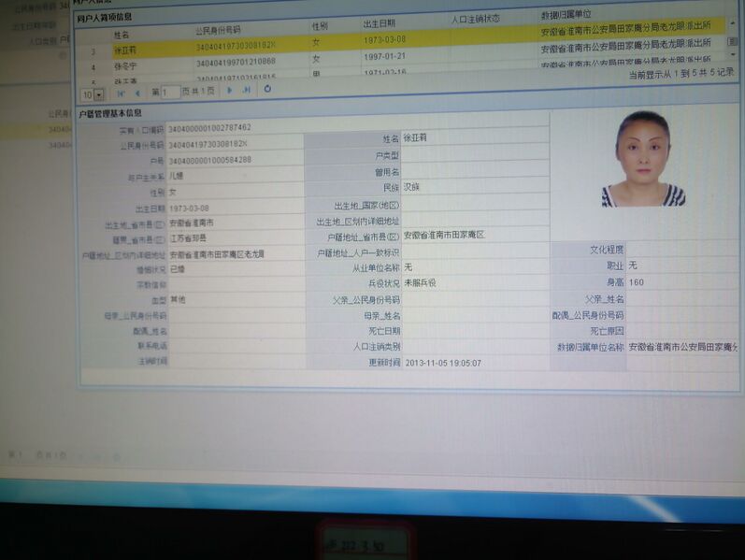Open the resident portrait photo thumbnail

click(644, 159)
